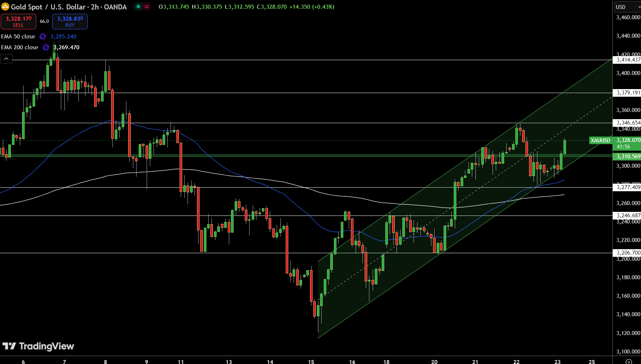Click the 3,140.000 price scale label

(628, 314)
